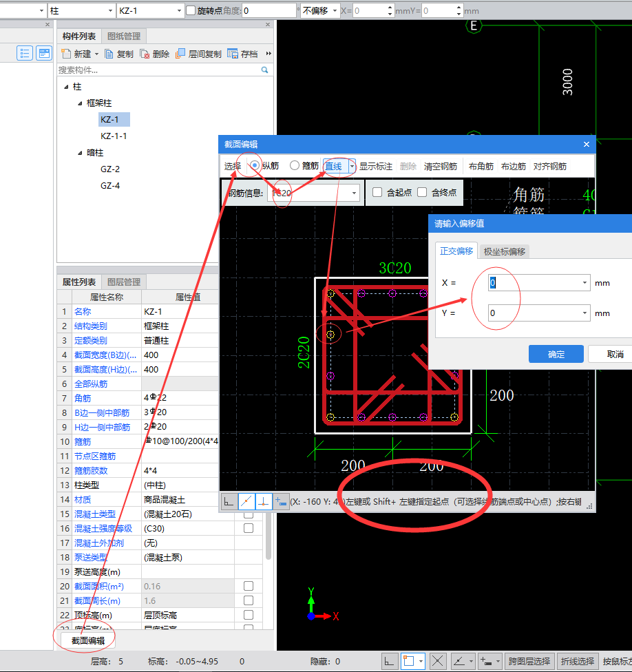Open the 新建 dropdown arrow

(96, 54)
